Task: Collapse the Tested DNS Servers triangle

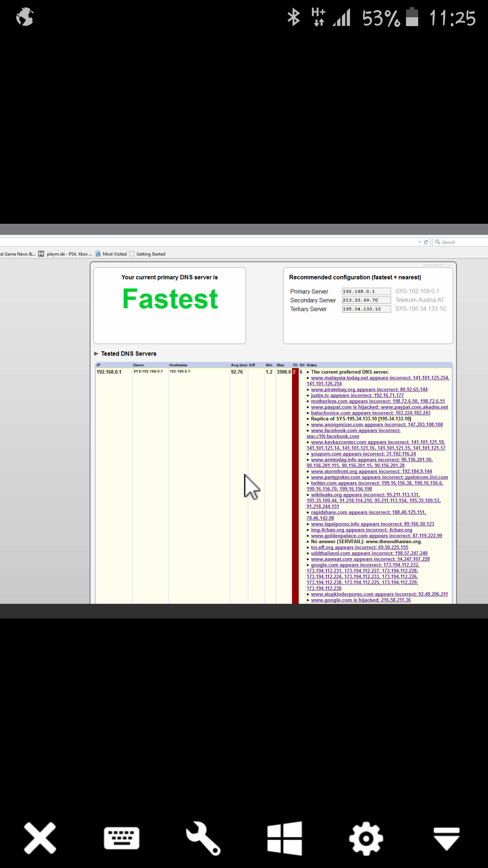Action: pyautogui.click(x=96, y=353)
